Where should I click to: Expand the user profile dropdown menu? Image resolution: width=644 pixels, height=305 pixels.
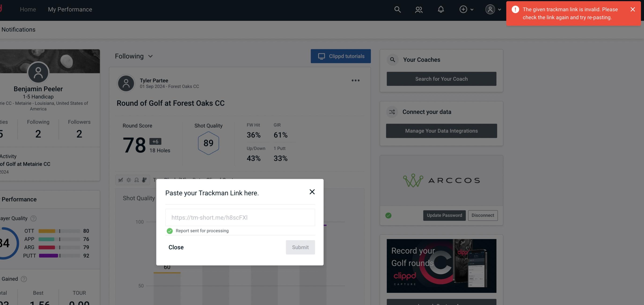click(x=493, y=9)
